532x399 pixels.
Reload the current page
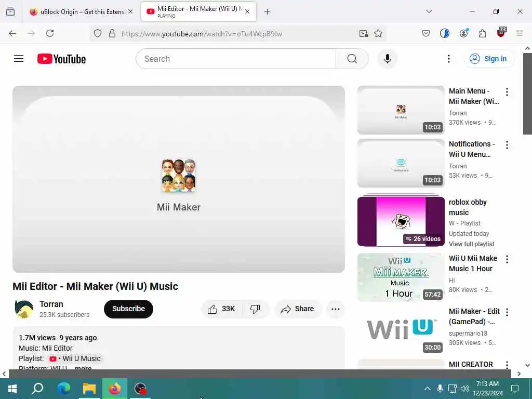pyautogui.click(x=50, y=33)
